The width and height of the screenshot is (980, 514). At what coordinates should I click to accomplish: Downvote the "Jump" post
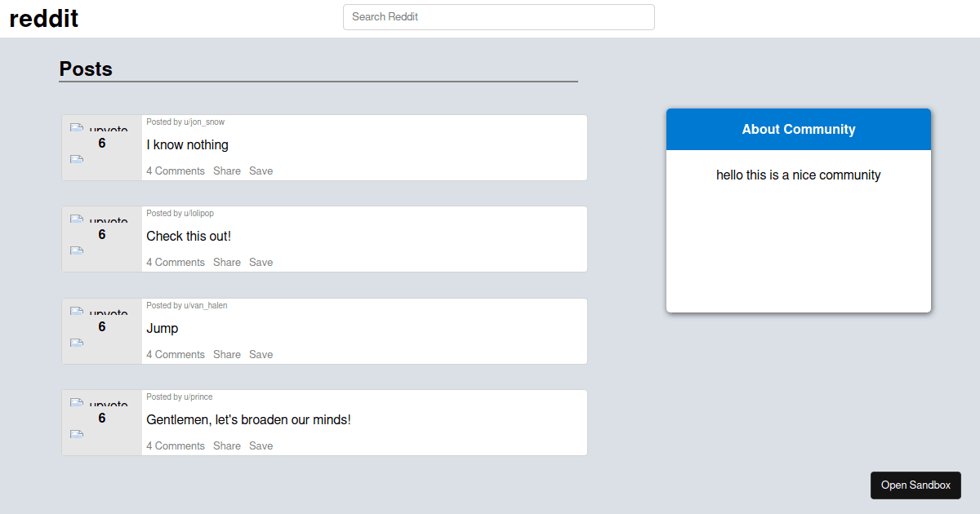(77, 343)
